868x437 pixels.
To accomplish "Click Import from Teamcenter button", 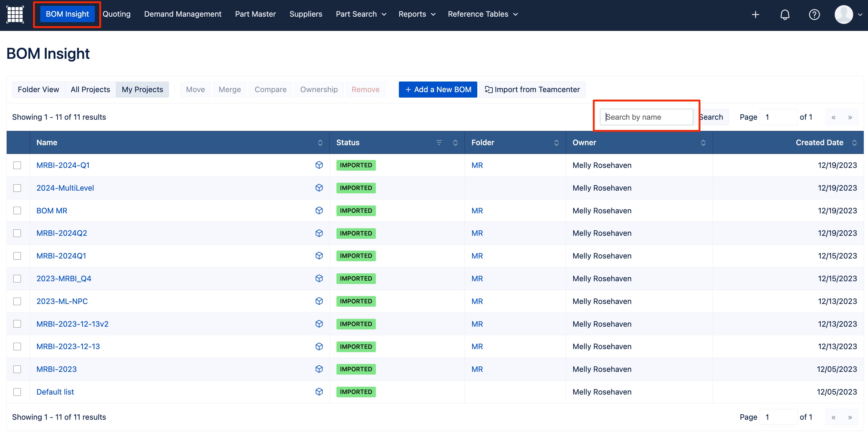I will (532, 89).
